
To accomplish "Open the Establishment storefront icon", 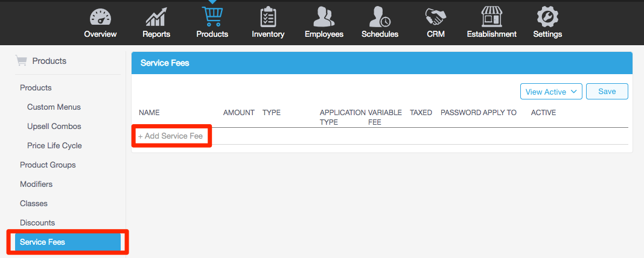I will click(491, 17).
